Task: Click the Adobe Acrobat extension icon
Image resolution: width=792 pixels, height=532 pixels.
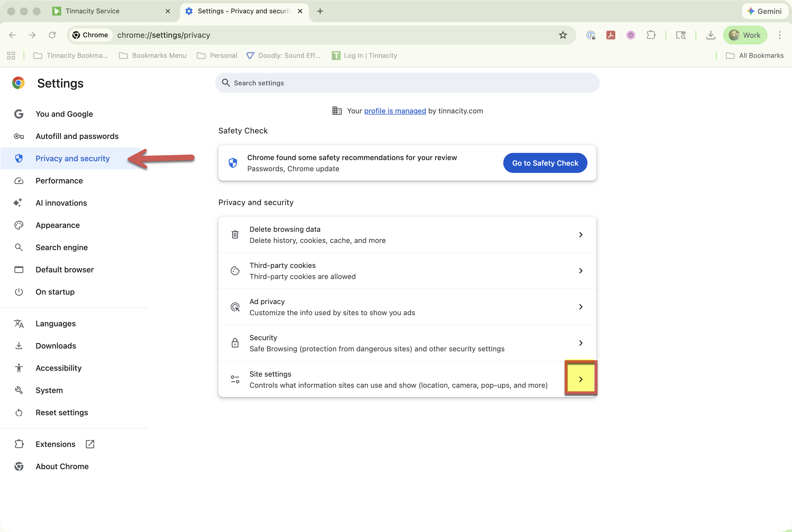Action: point(611,35)
